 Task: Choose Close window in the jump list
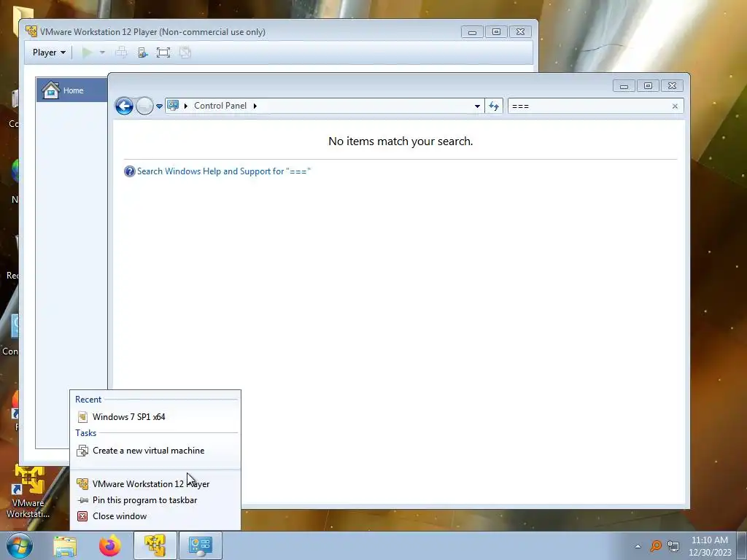coord(155,516)
